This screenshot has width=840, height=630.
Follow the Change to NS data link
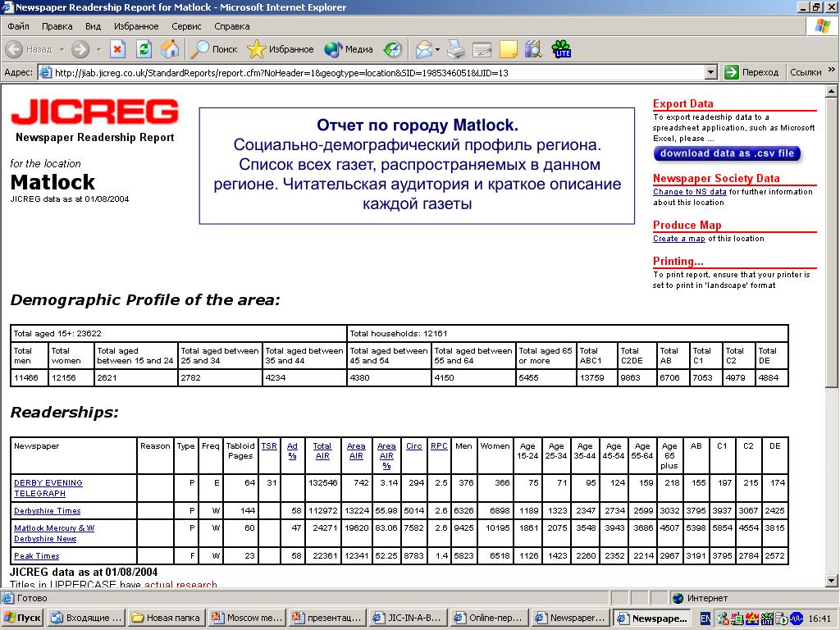tap(689, 192)
